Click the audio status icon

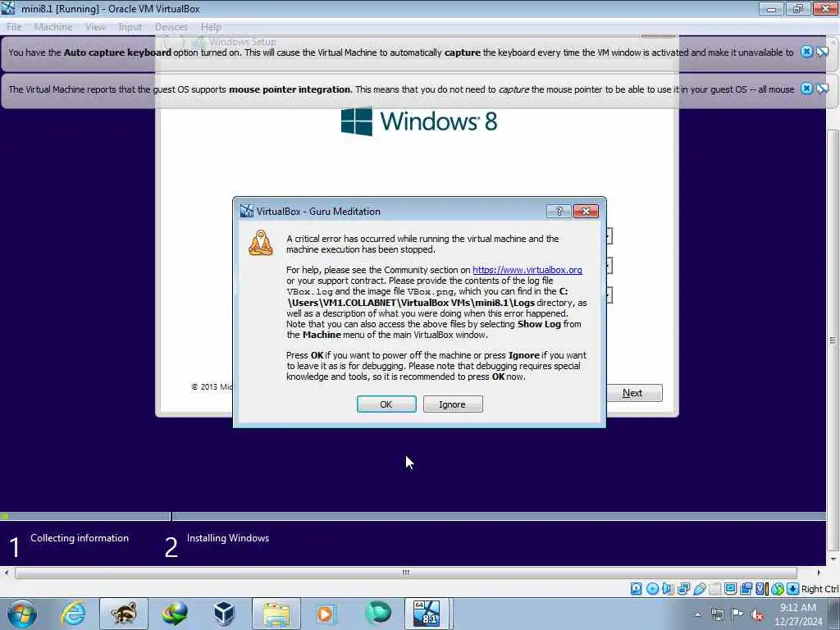(668, 589)
